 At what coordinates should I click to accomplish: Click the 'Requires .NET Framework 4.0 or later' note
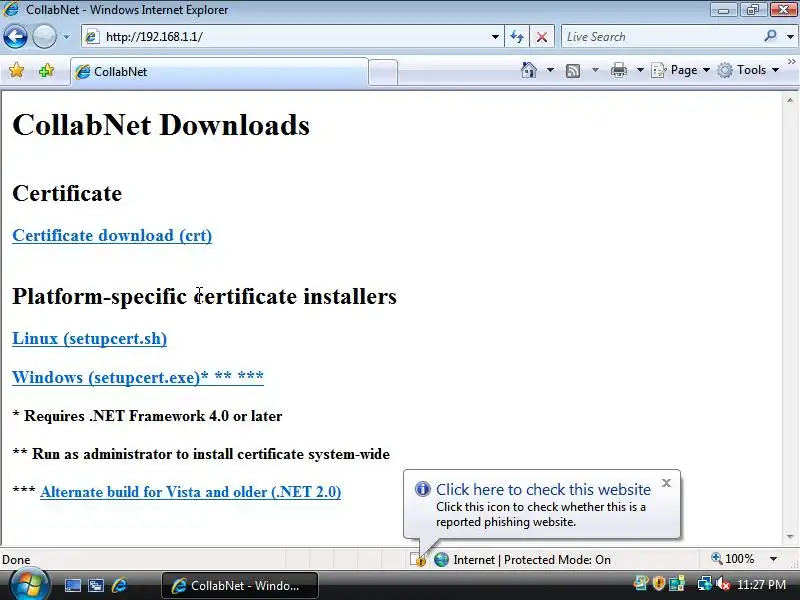pos(147,416)
